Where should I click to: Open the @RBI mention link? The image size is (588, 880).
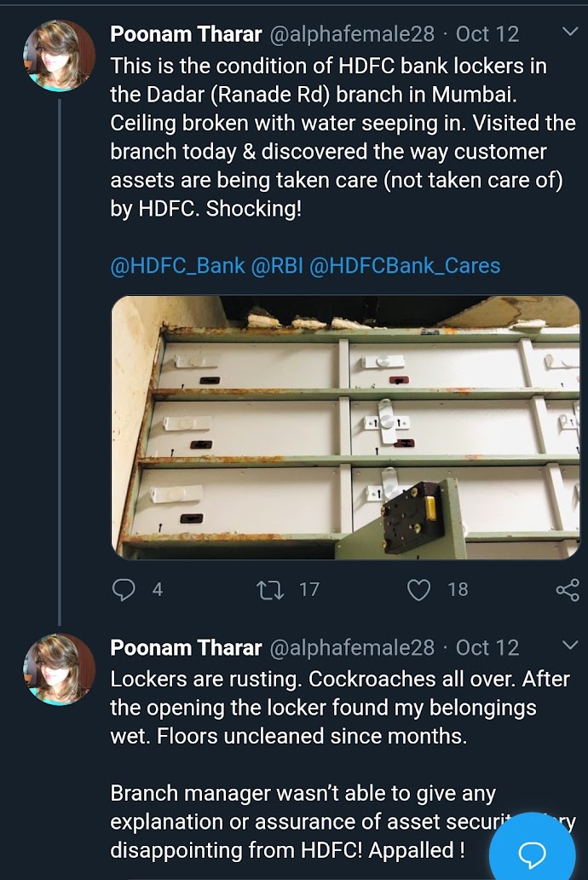pyautogui.click(x=276, y=266)
